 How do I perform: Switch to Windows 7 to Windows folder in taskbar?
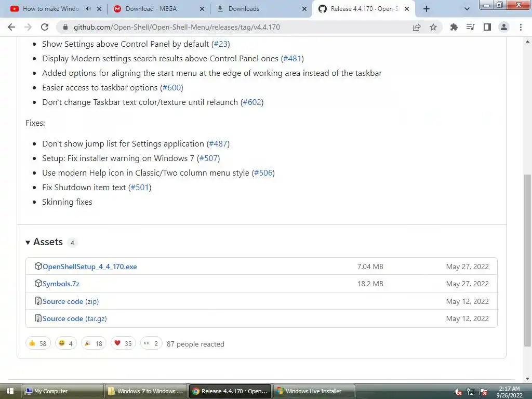tap(146, 391)
